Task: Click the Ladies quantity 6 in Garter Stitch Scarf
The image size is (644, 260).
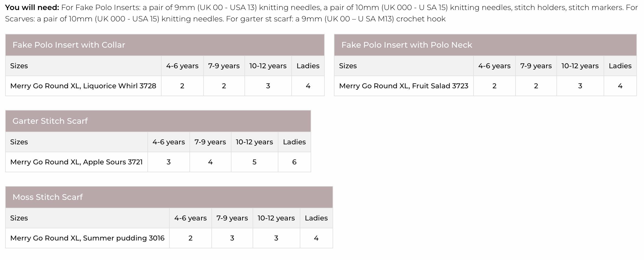Action: click(294, 162)
